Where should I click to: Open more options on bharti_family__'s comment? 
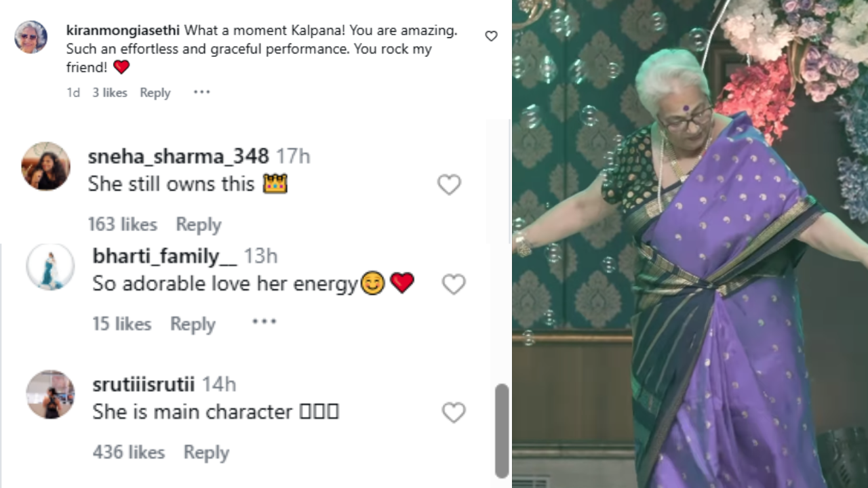264,322
